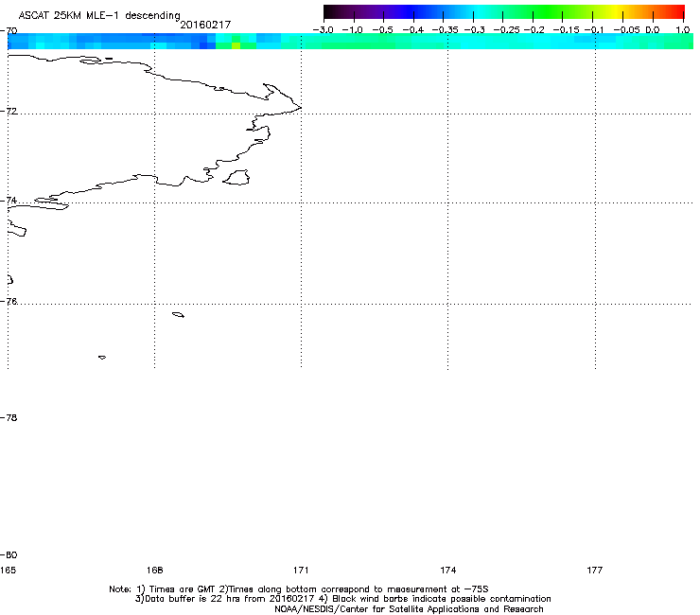
Task: Click the -80 latitude label
Action: pos(9,554)
